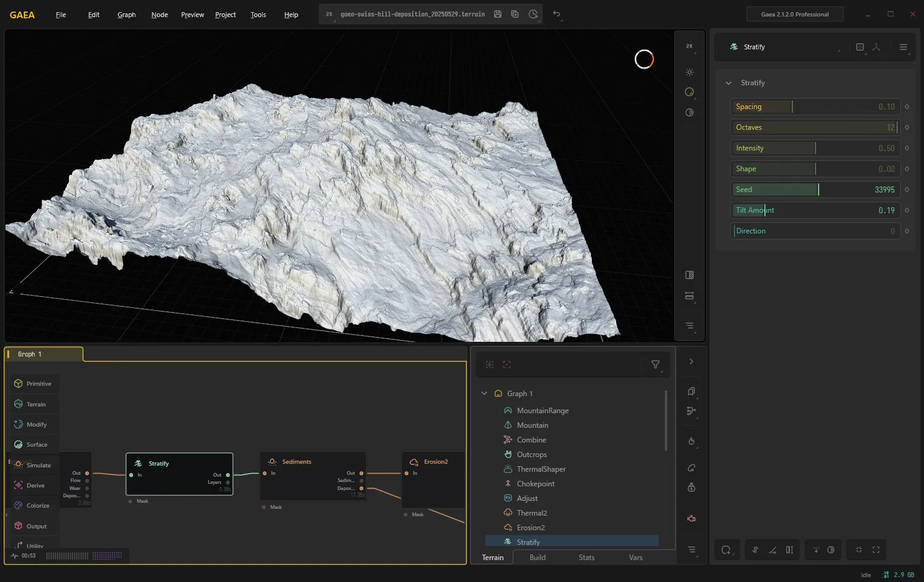Toggle the Seed keyframe diamond

click(907, 190)
